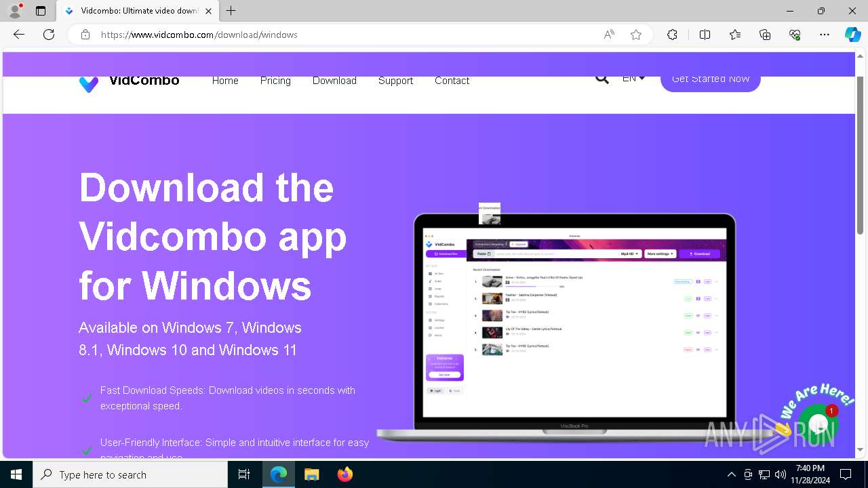Open the Windows Start menu
This screenshot has height=488, width=868.
[16, 474]
